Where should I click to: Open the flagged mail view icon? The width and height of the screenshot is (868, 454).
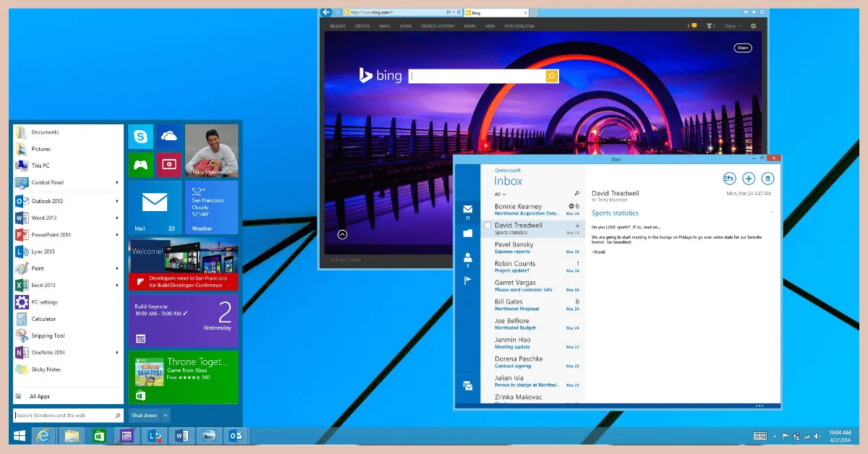click(467, 280)
